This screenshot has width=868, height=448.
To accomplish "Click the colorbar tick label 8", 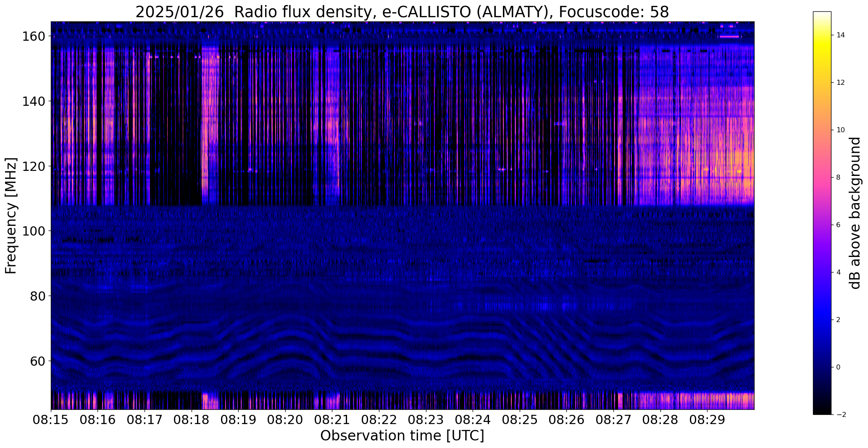I will click(839, 178).
